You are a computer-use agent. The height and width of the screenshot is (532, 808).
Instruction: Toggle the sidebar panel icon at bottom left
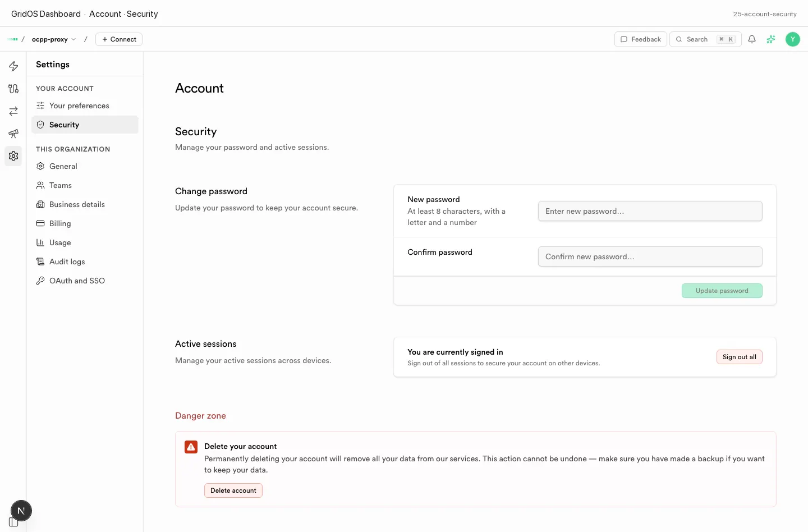pos(13,522)
